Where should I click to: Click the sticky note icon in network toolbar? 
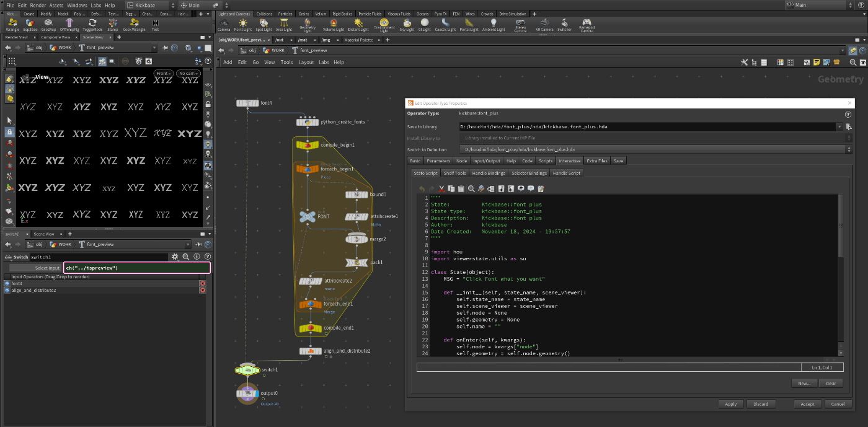(x=817, y=62)
